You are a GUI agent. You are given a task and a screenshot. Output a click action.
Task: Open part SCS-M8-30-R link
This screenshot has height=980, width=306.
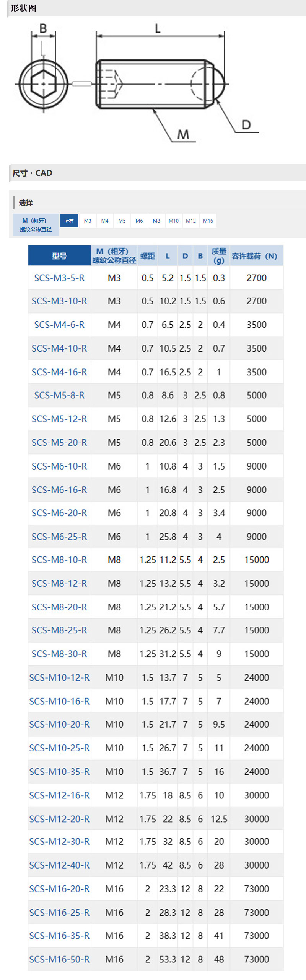(x=59, y=654)
